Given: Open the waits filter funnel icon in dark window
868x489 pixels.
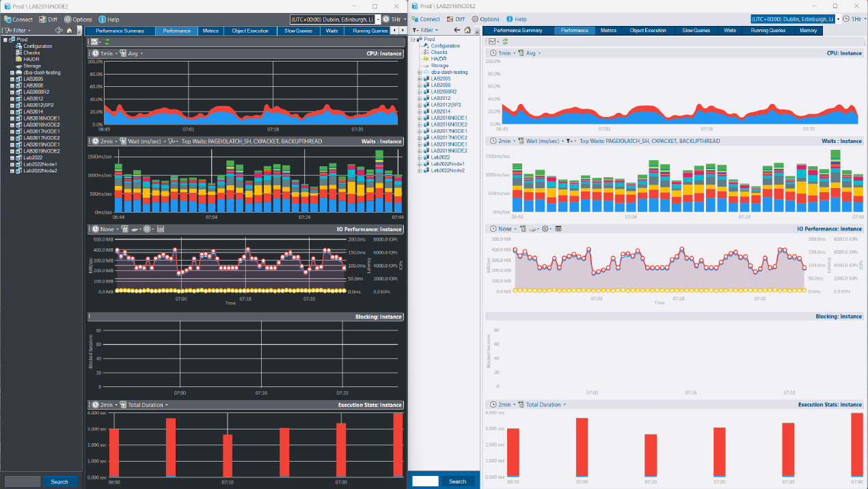Looking at the screenshot, I should pos(174,142).
